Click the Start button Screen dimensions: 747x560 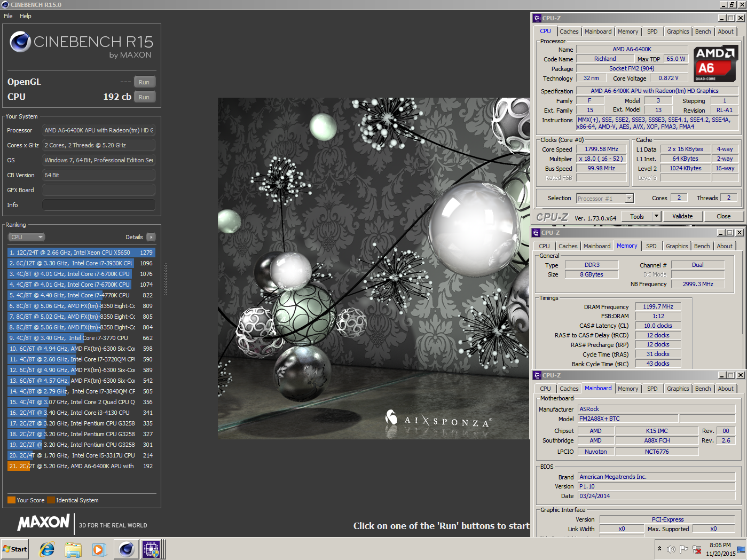(15, 549)
